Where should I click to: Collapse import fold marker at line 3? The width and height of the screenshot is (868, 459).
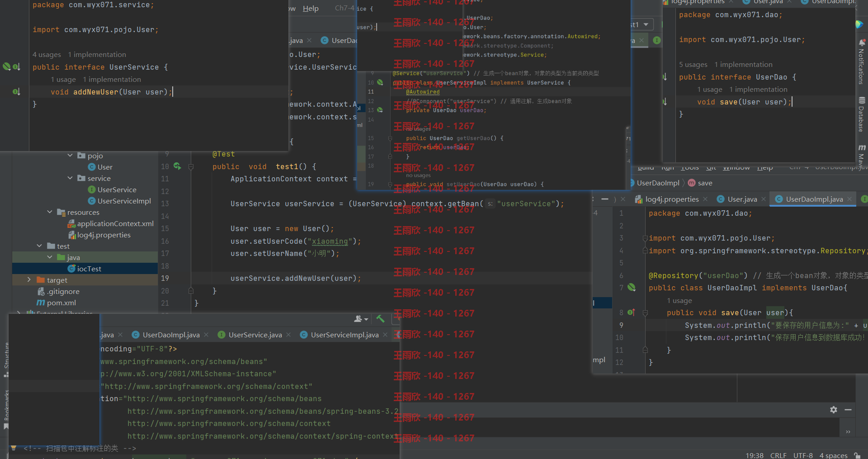pyautogui.click(x=645, y=238)
